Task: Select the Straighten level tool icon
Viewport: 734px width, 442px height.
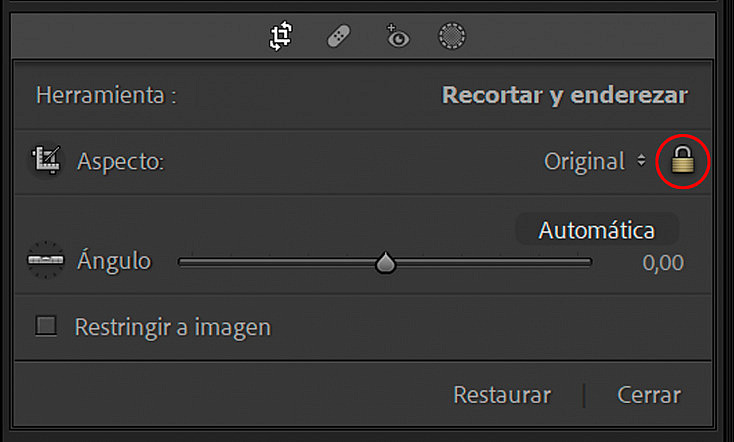Action: 45,260
